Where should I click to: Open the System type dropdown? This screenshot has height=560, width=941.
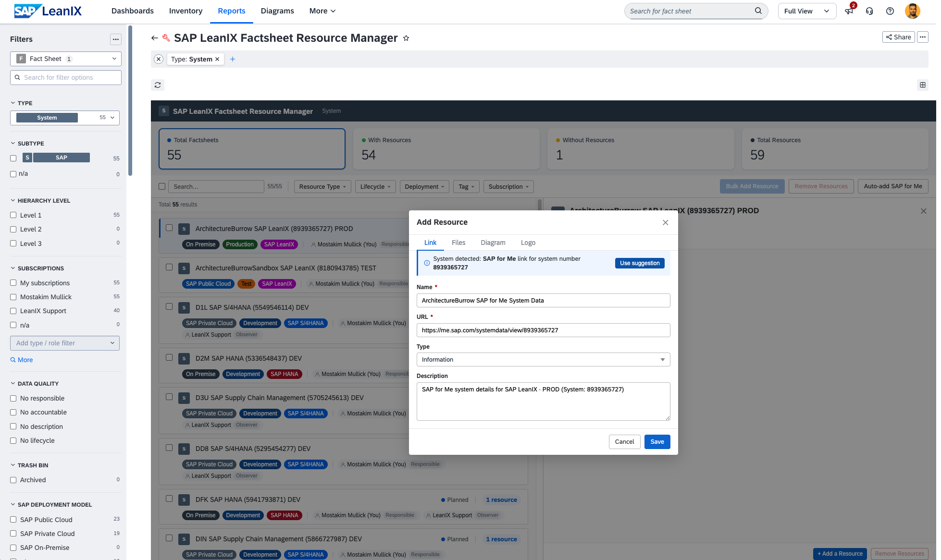coord(65,118)
